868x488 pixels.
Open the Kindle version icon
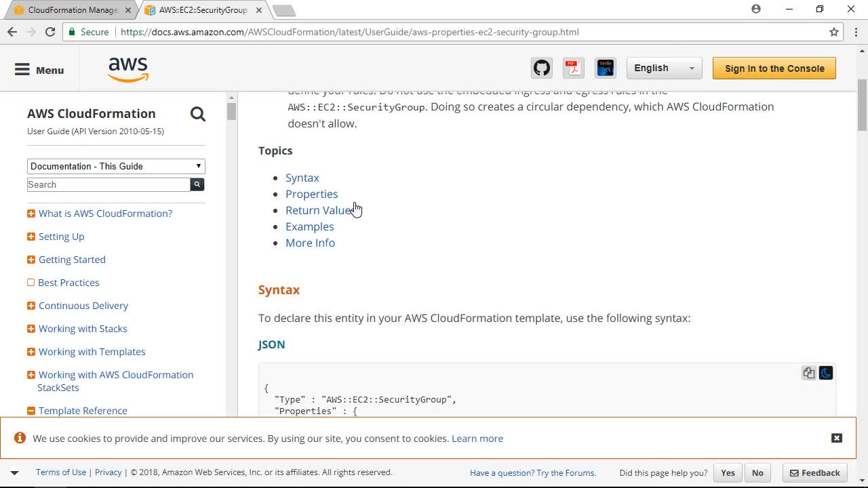point(605,68)
